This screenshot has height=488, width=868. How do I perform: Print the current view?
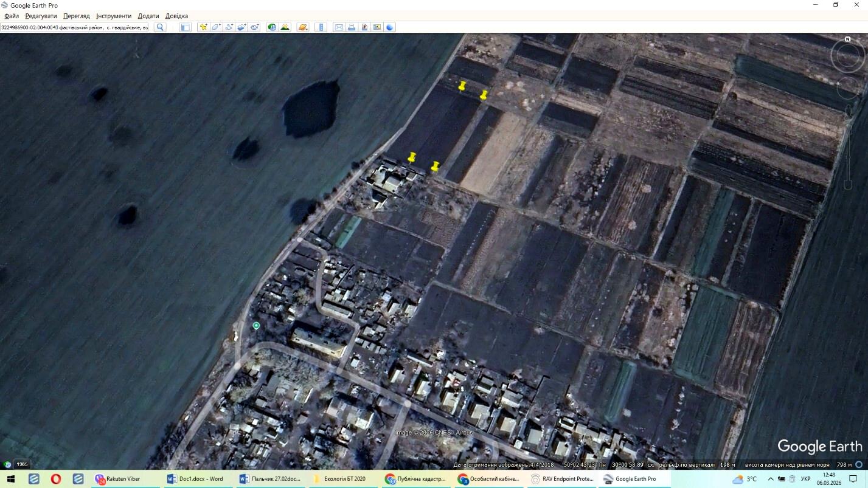(x=352, y=27)
